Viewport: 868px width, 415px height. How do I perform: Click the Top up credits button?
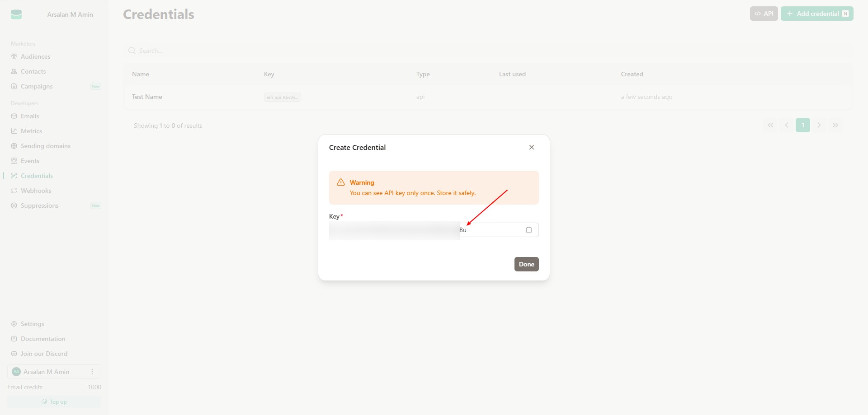tap(54, 401)
